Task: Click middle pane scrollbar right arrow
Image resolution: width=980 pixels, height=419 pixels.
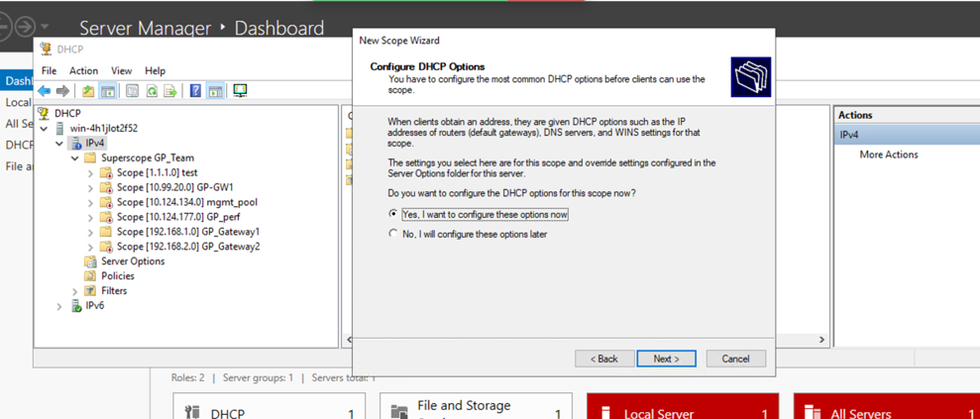Action: pyautogui.click(x=822, y=339)
